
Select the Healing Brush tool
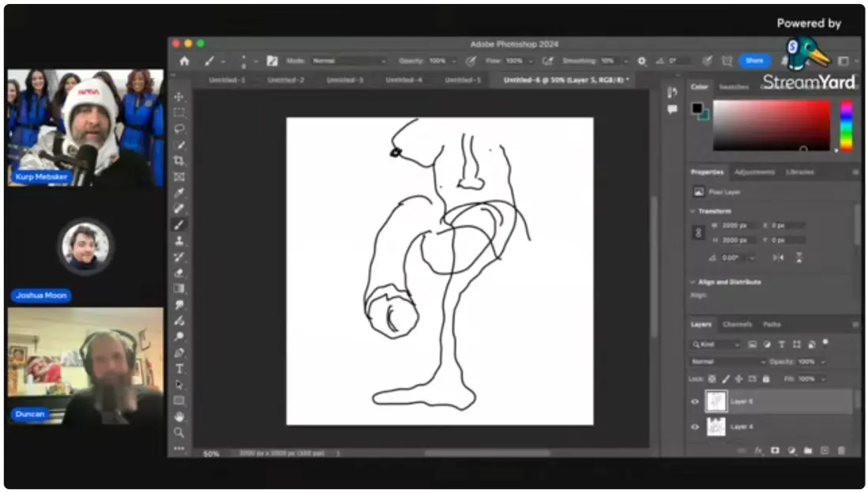178,209
